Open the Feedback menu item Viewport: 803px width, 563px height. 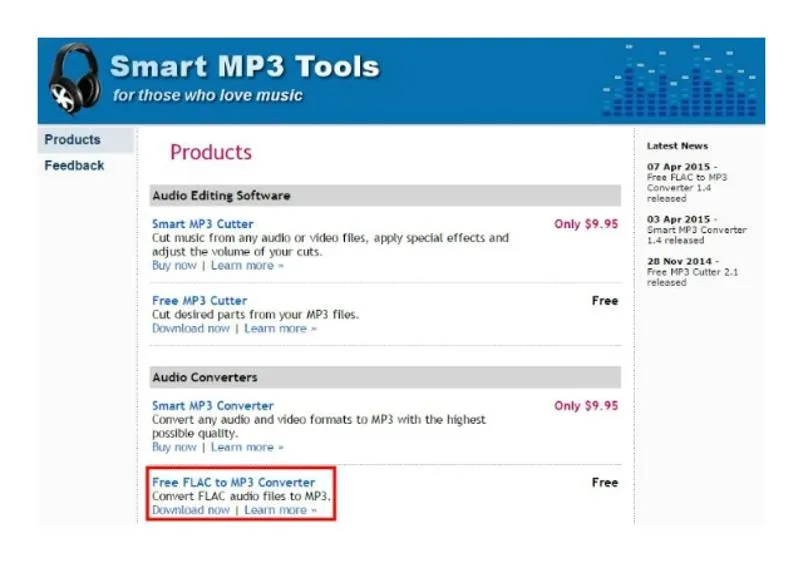click(74, 165)
